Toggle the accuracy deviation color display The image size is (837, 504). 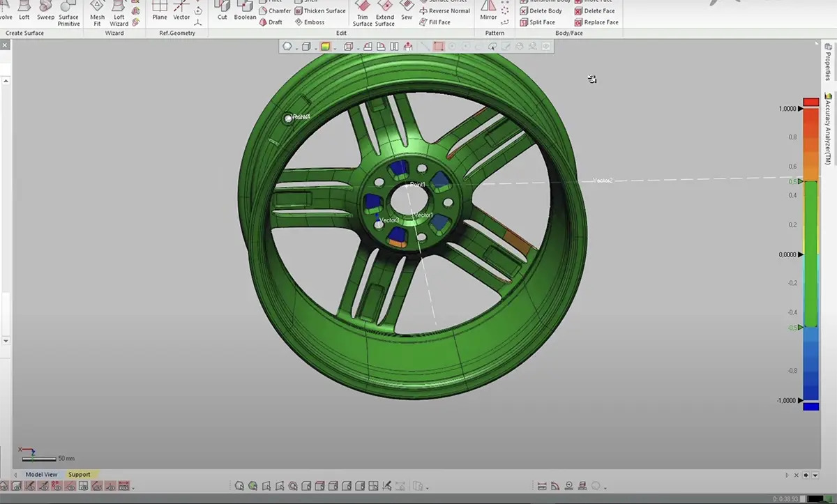coord(325,47)
